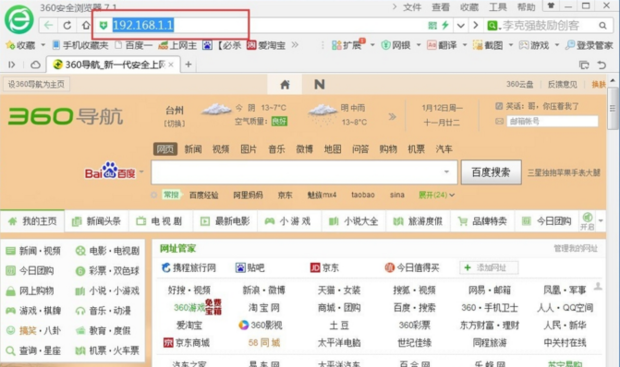
Task: Open a new tab with plus button
Action: click(x=189, y=64)
